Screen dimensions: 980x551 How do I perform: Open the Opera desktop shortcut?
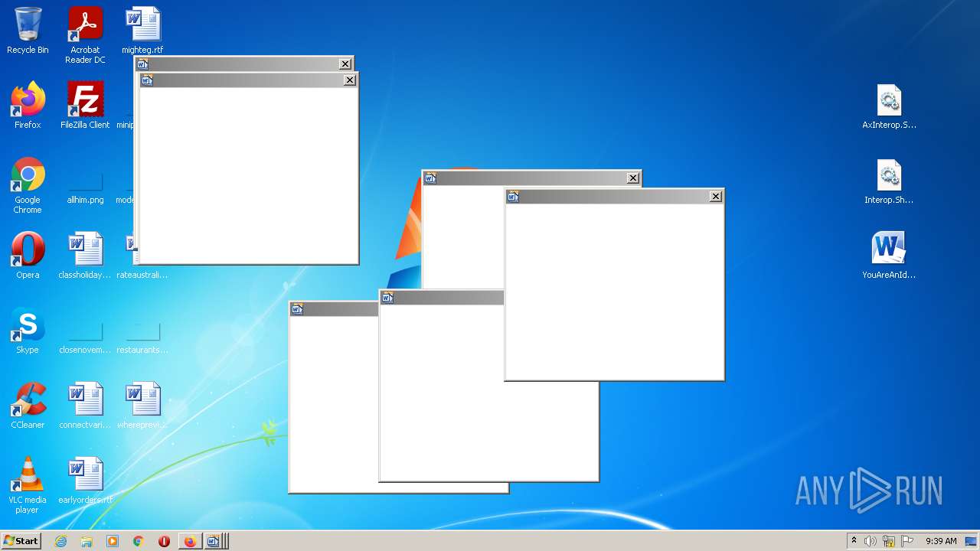tap(28, 256)
